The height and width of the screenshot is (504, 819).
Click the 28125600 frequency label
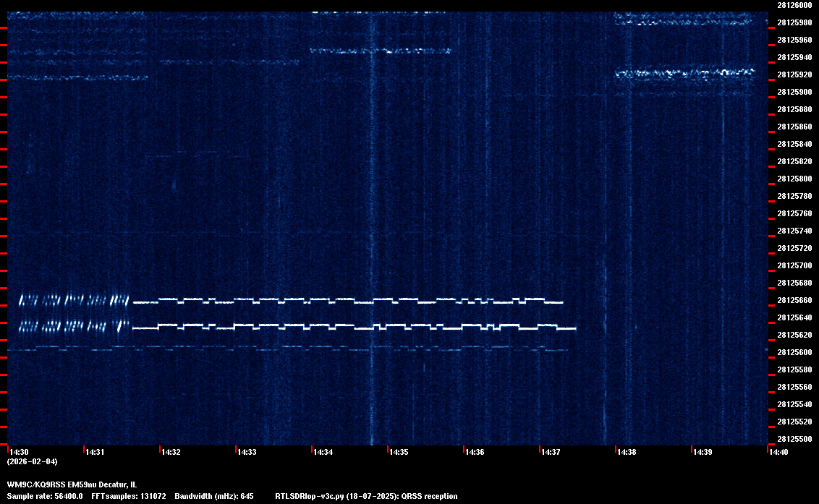[x=794, y=352]
